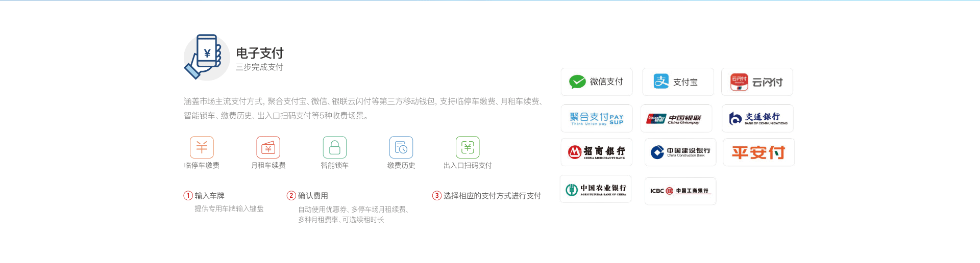Click the temporary parking payment (临停车缴费) icon

click(x=202, y=147)
